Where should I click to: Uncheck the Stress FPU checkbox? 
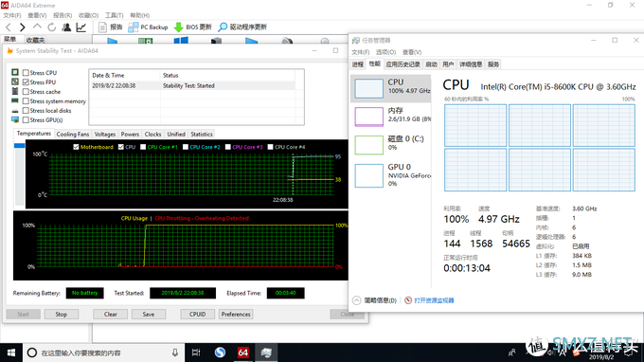point(26,82)
